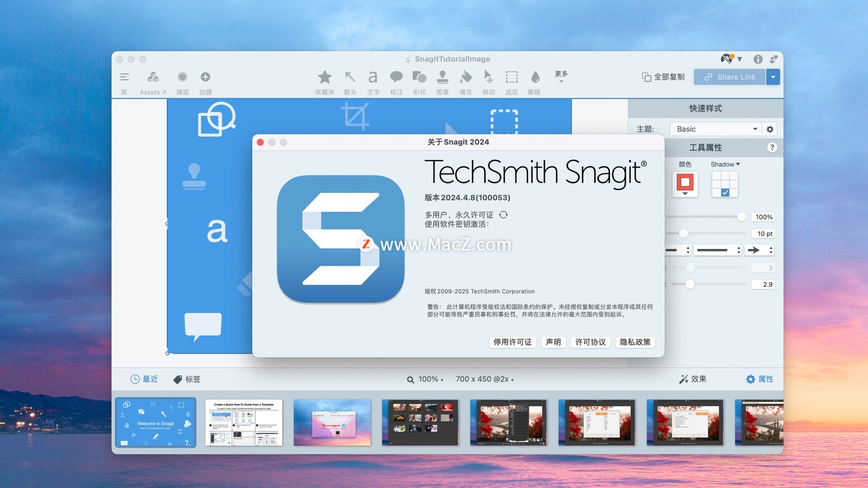The width and height of the screenshot is (868, 488).
Task: Open the Favorites star tool
Action: [x=325, y=77]
